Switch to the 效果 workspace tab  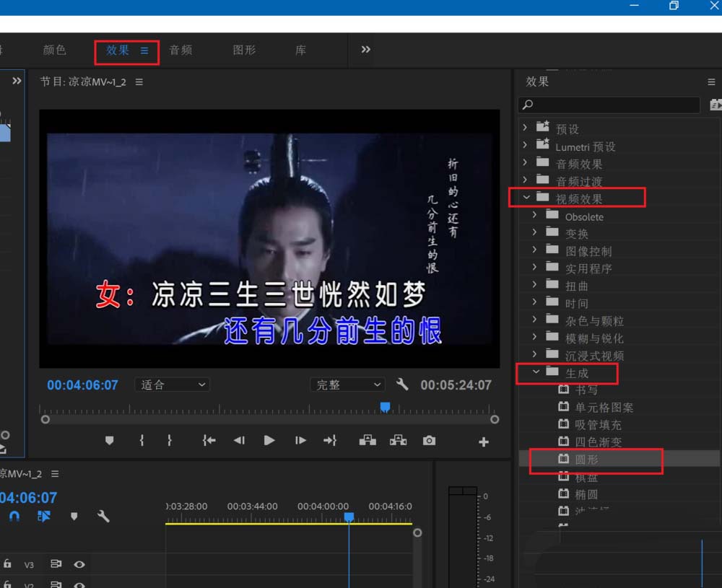coord(118,50)
